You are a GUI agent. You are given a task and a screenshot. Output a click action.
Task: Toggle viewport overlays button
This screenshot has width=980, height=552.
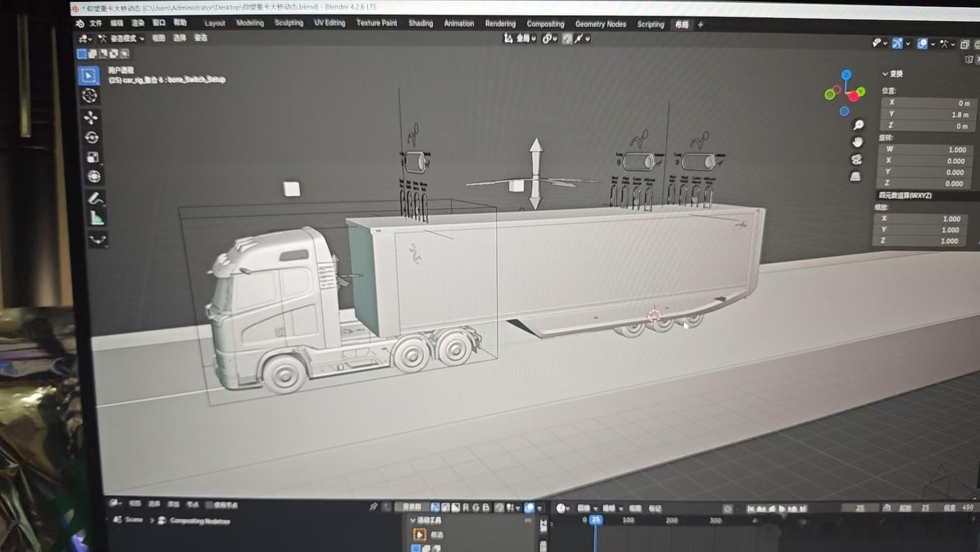pos(922,44)
